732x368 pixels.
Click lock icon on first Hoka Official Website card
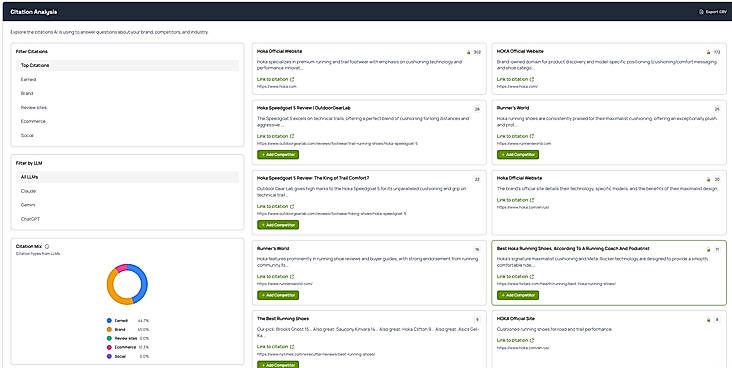[x=468, y=52]
